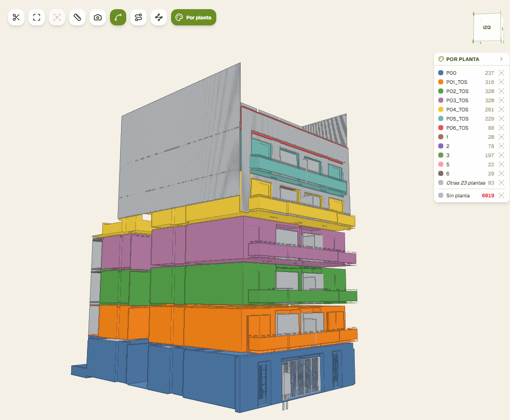Select the 'P05_TOS' legend label

[457, 119]
